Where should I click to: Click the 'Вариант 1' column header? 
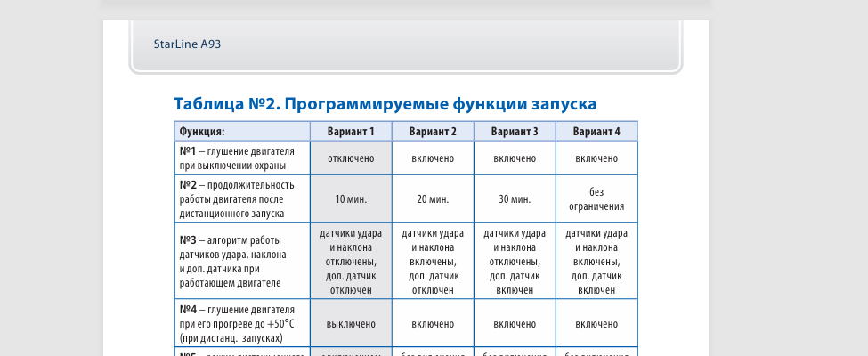(351, 132)
